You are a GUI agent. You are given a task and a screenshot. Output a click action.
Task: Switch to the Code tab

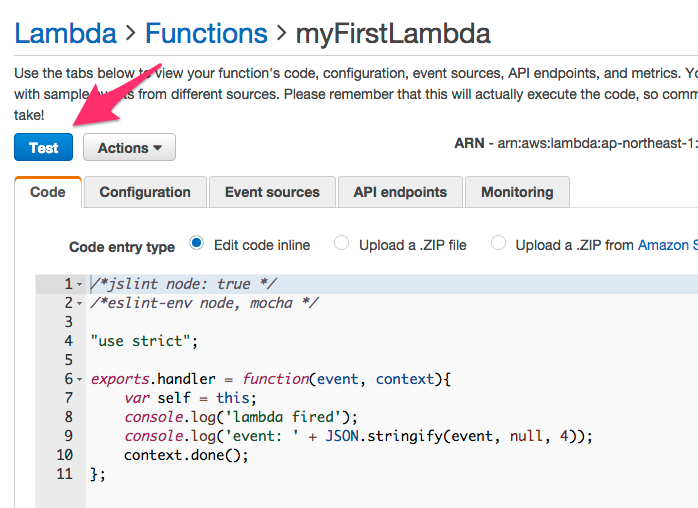[x=47, y=192]
